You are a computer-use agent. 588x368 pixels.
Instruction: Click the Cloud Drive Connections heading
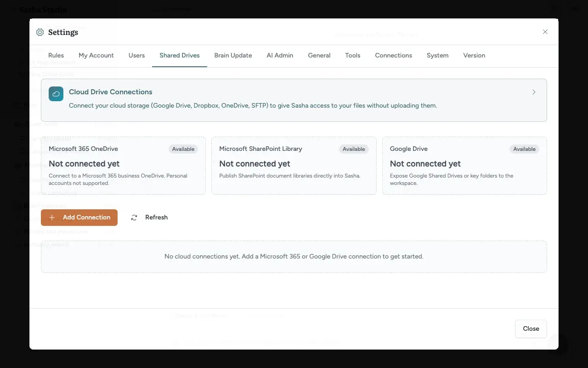pos(111,92)
